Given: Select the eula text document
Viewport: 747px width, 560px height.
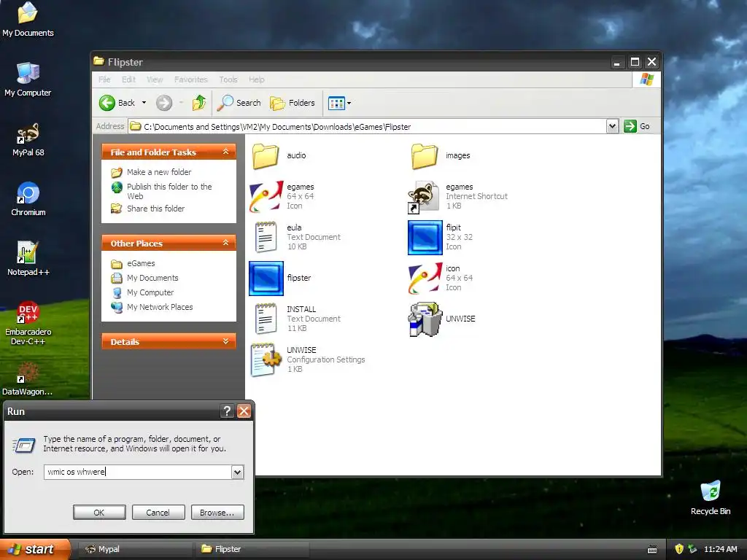Looking at the screenshot, I should 295,237.
